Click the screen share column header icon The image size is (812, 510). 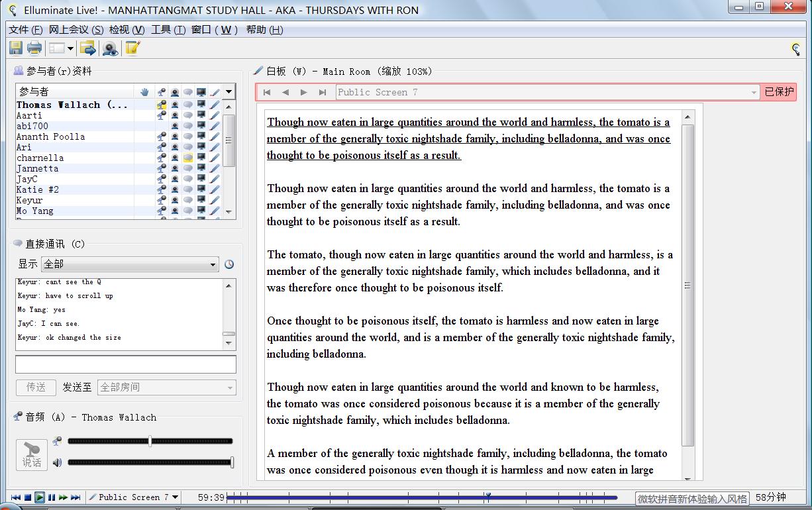pyautogui.click(x=201, y=91)
